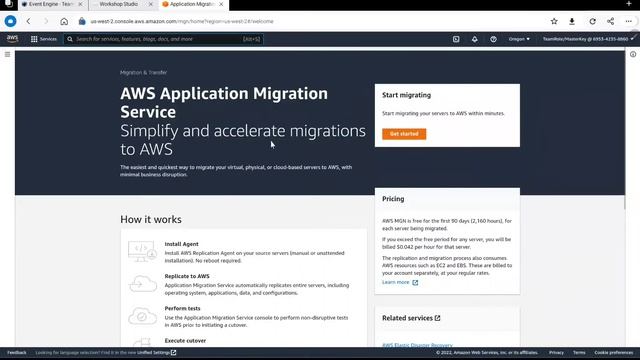The width and height of the screenshot is (640, 360).
Task: Click the Execute cutover step icon
Action: pyautogui.click(x=142, y=342)
